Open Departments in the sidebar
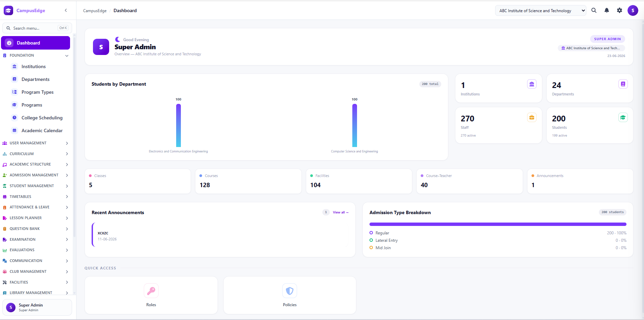The width and height of the screenshot is (644, 320). (x=35, y=79)
